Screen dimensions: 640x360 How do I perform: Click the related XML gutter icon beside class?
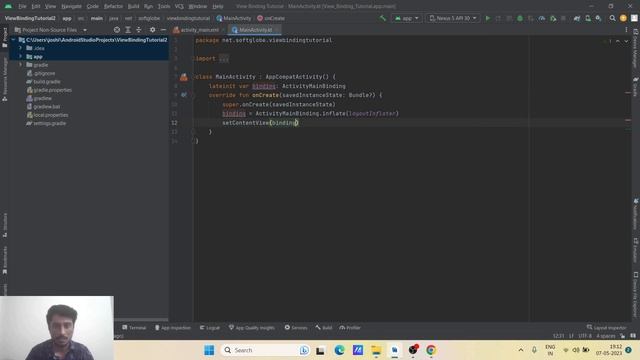click(184, 77)
